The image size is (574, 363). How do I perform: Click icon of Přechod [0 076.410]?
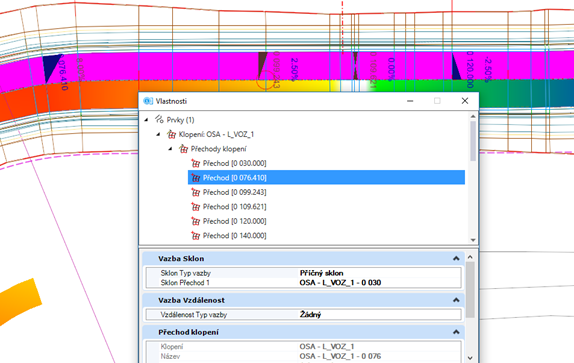[x=195, y=178]
